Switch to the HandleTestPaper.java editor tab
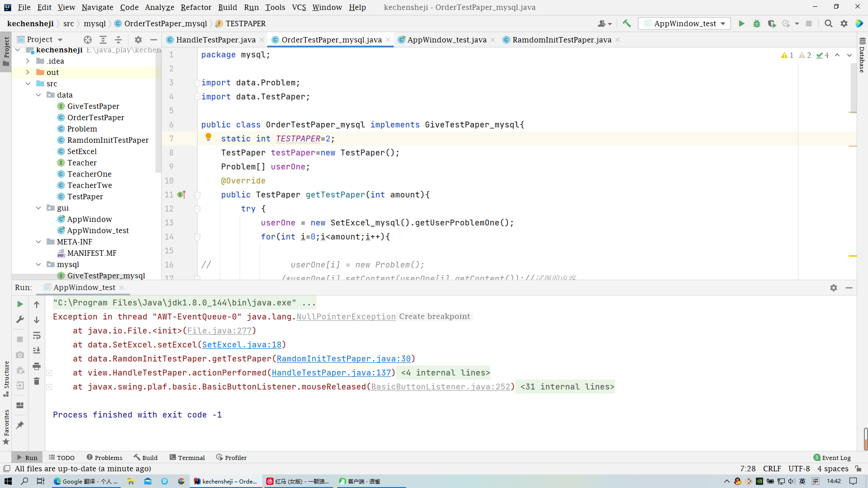 [215, 40]
